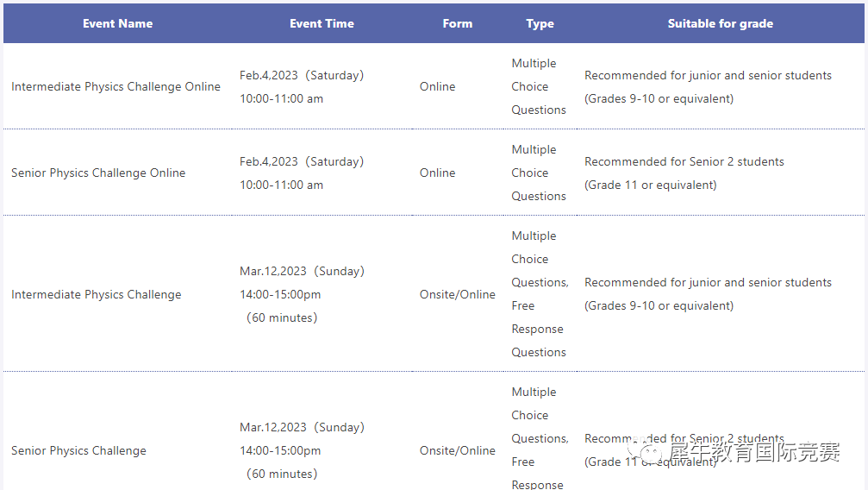Image resolution: width=868 pixels, height=490 pixels.
Task: Select Intermediate Physics Challenge Online event name
Action: (x=116, y=86)
